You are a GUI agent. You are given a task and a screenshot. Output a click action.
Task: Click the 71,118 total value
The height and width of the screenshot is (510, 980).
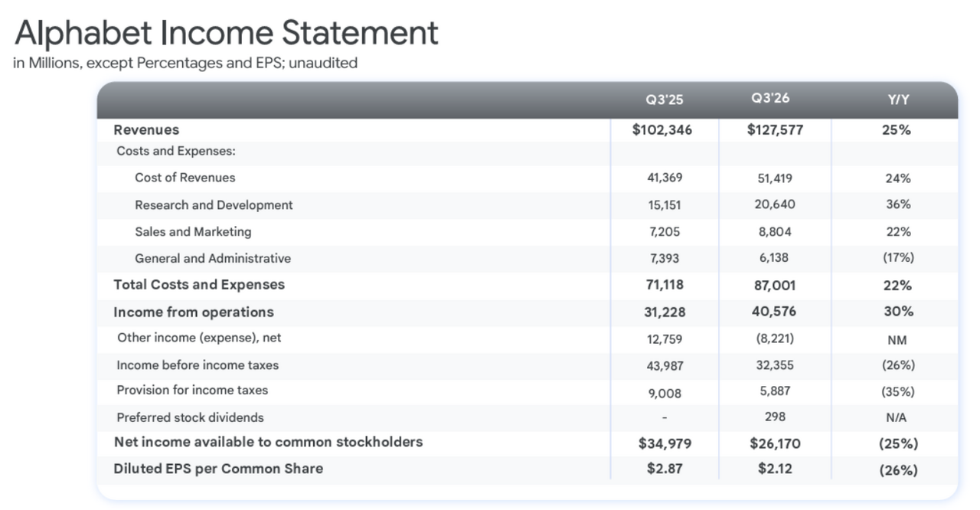665,285
